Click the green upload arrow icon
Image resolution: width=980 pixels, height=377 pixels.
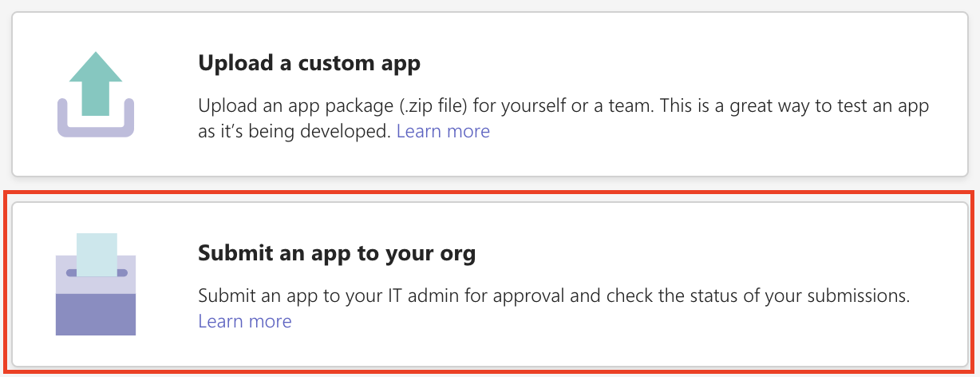96,78
